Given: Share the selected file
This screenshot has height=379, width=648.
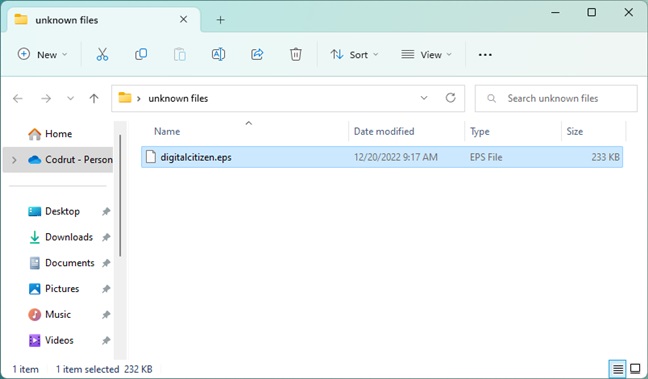Looking at the screenshot, I should tap(257, 55).
